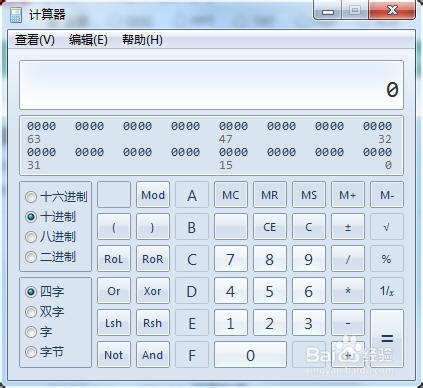Click the RoL rotate left button
This screenshot has height=388, width=423.
pyautogui.click(x=114, y=259)
